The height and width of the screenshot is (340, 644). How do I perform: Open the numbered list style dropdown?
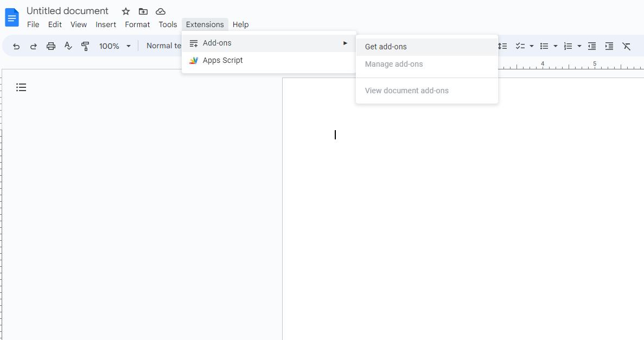tap(578, 46)
